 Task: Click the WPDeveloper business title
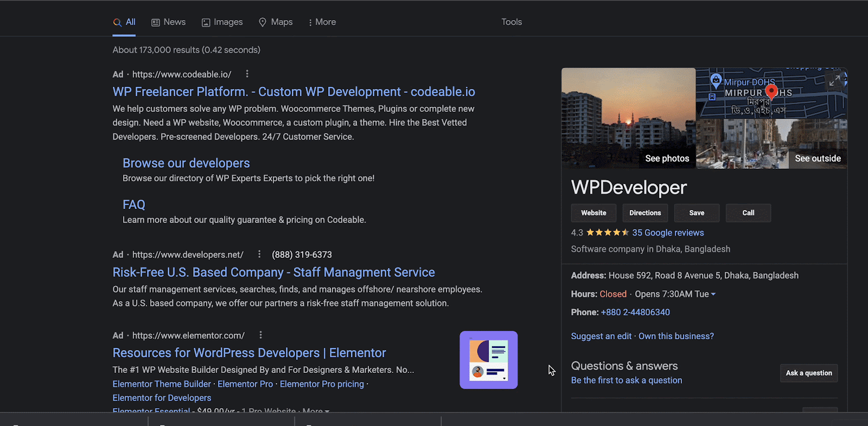(x=629, y=187)
